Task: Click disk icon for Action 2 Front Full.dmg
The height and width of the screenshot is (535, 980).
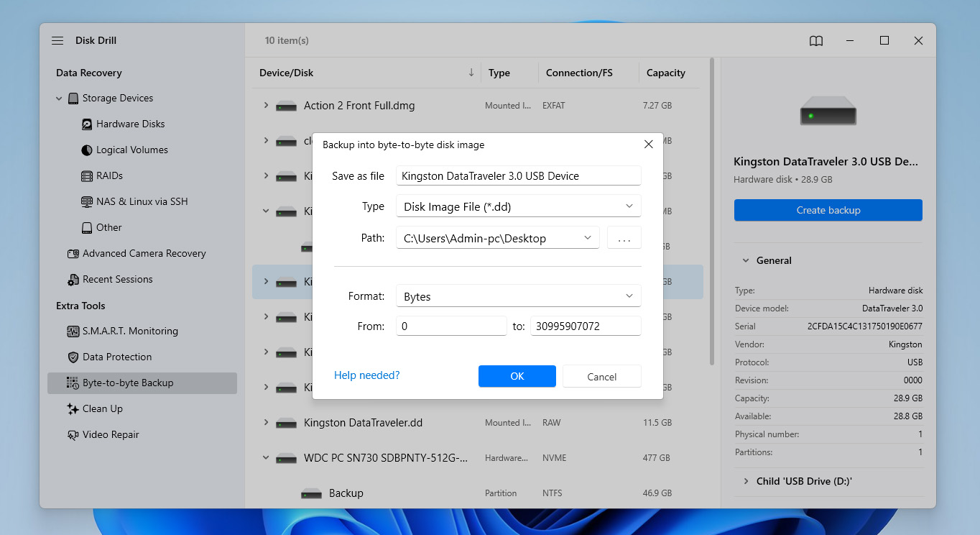Action: click(x=287, y=106)
